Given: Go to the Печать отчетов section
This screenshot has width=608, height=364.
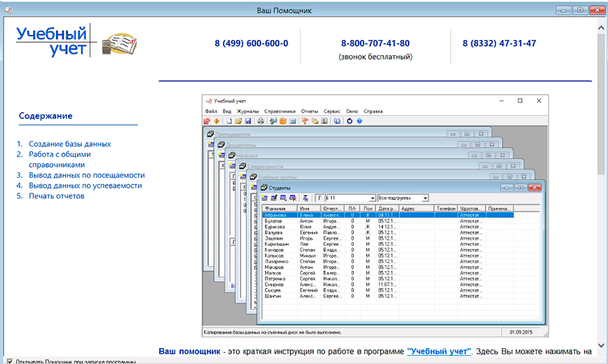Looking at the screenshot, I should coord(57,196).
